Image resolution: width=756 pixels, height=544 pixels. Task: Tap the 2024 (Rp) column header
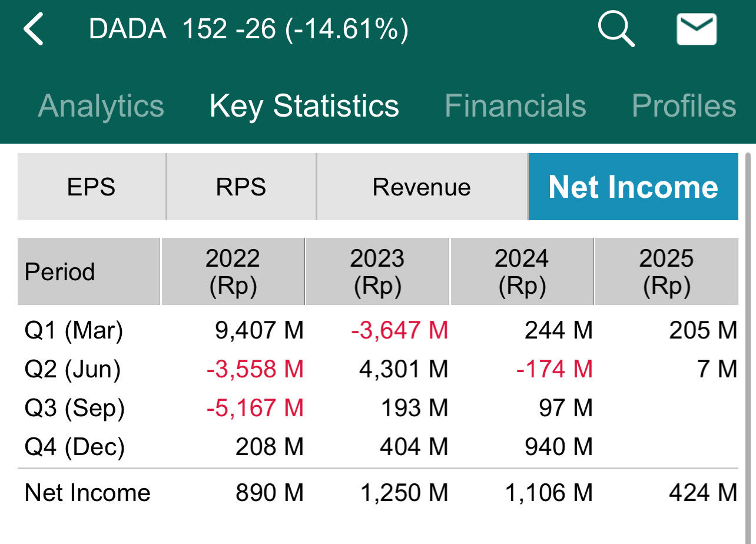pos(522,272)
